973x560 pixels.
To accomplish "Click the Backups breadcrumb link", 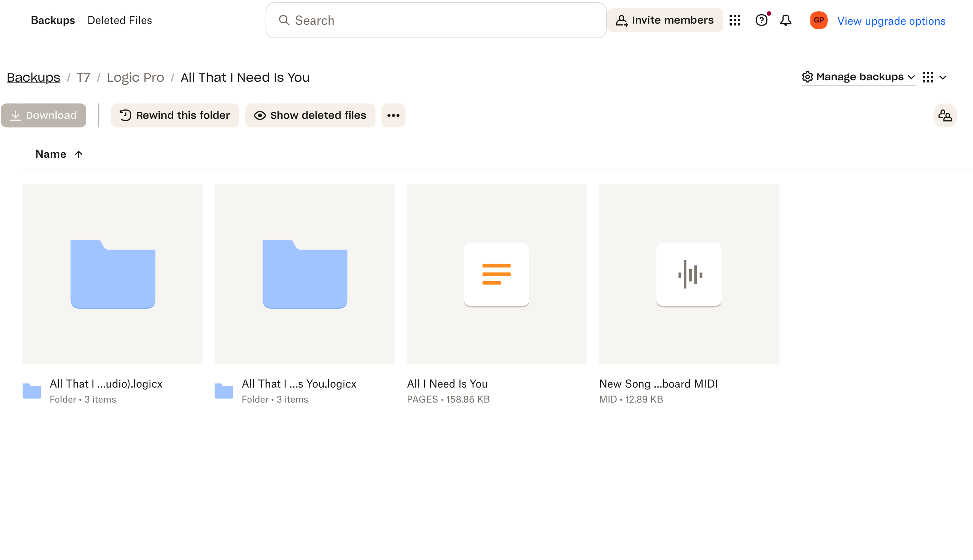I will (x=33, y=77).
